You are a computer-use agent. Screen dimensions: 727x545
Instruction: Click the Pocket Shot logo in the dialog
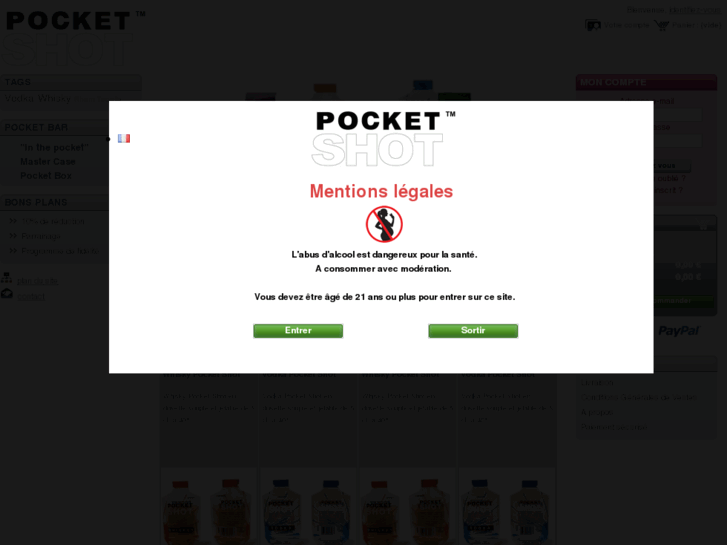click(x=384, y=139)
